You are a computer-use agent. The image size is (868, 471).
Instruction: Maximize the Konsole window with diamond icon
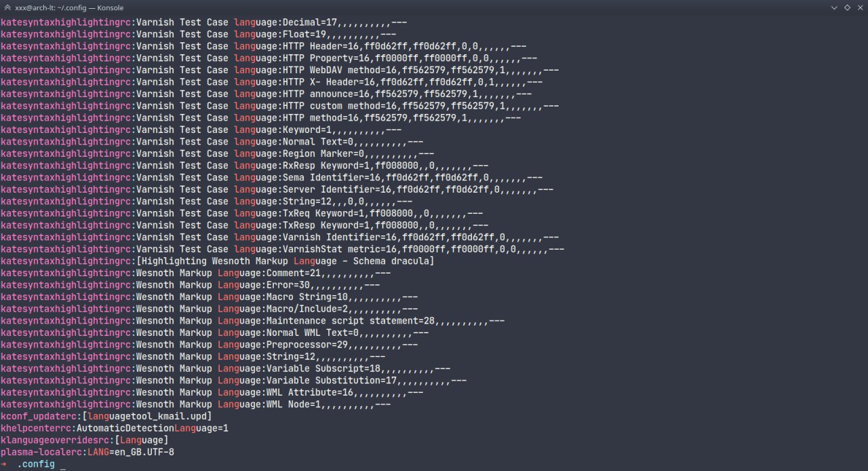pos(847,7)
